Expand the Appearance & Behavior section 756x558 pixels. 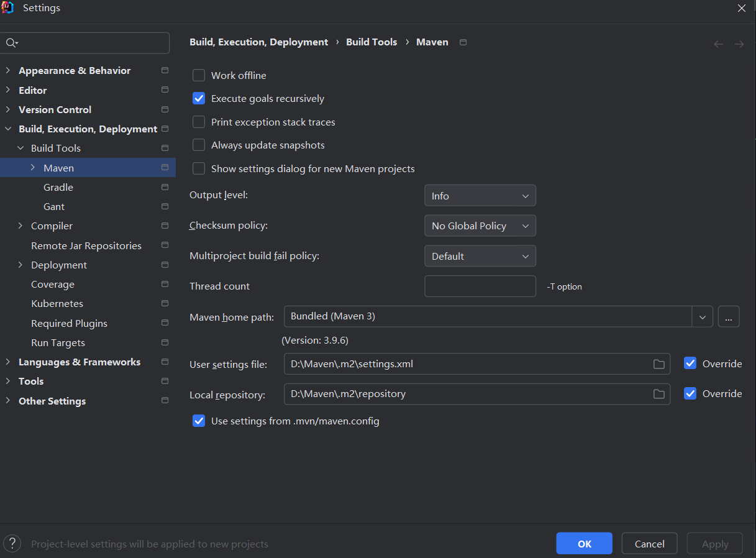[x=8, y=70]
